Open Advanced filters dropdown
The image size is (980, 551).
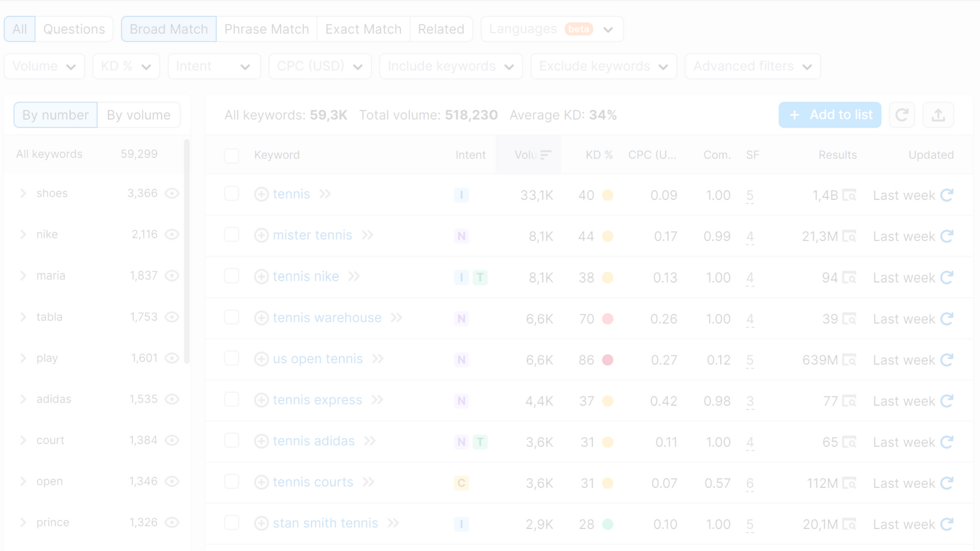(x=753, y=66)
